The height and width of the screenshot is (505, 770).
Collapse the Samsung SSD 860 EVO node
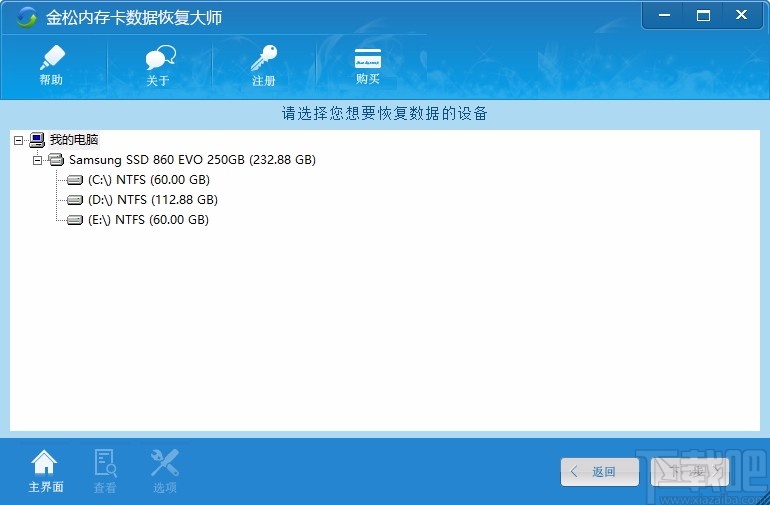(37, 160)
